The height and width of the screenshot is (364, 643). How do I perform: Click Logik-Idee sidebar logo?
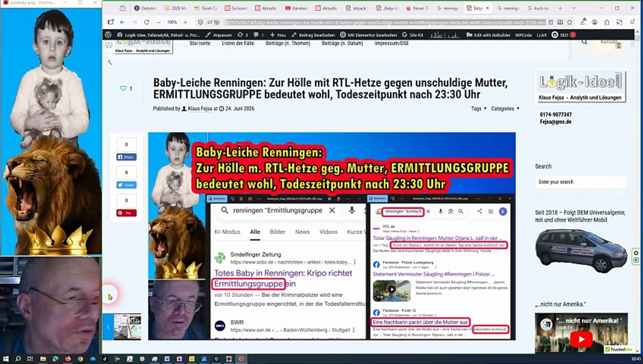click(x=581, y=86)
